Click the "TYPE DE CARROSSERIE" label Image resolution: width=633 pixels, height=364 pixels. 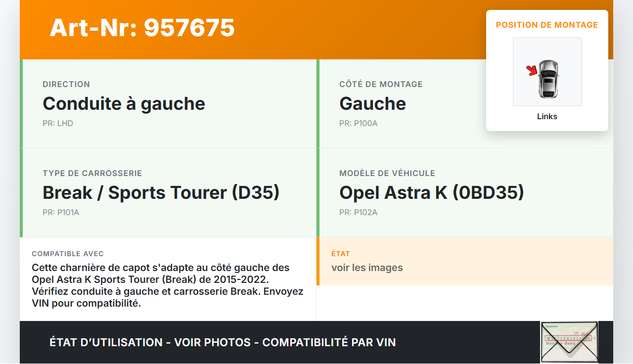pos(92,174)
